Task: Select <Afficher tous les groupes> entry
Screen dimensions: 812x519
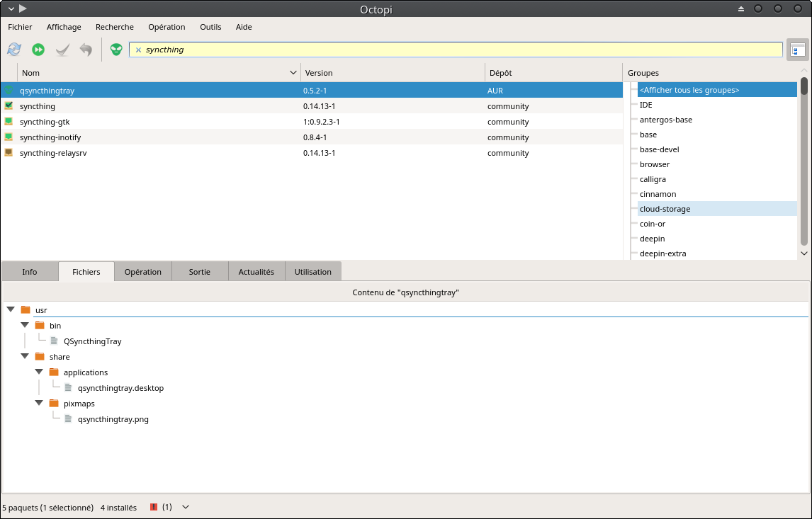Action: point(717,90)
